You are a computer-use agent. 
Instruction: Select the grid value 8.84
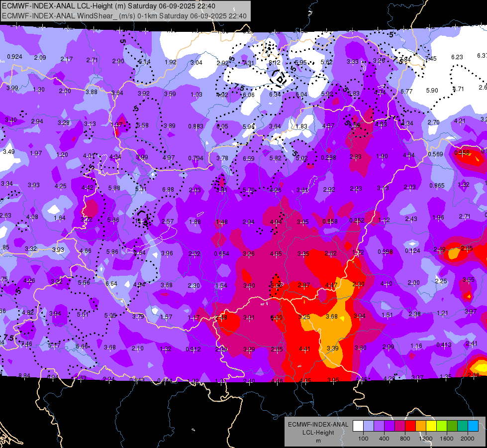[x=24, y=375]
